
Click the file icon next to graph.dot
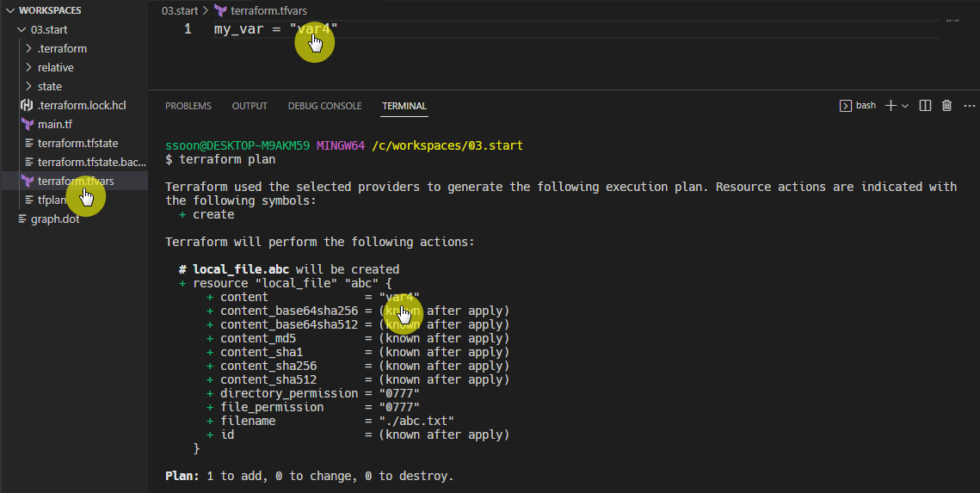[22, 219]
